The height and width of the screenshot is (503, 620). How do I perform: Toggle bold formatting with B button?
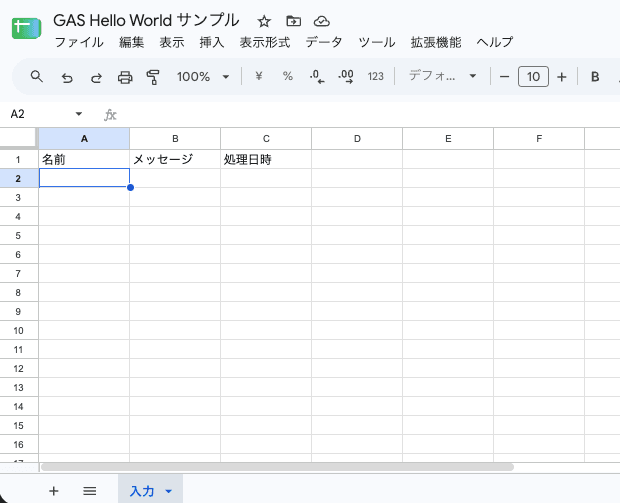(x=595, y=77)
